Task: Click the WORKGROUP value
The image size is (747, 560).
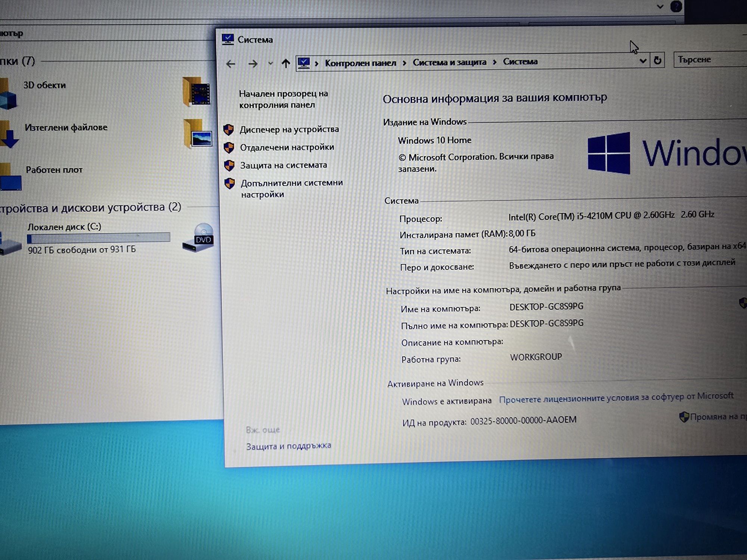Action: click(536, 357)
